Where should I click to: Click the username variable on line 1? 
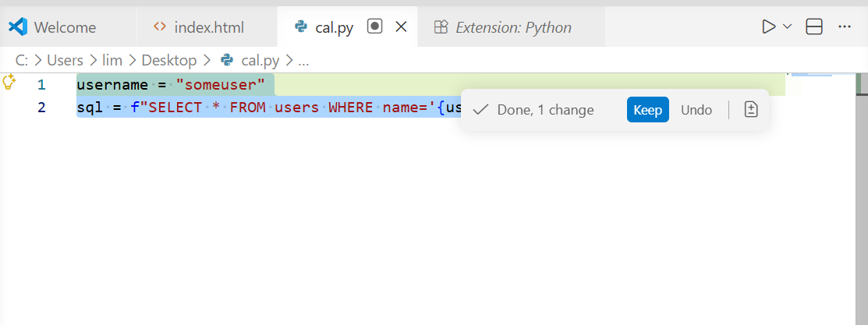112,85
